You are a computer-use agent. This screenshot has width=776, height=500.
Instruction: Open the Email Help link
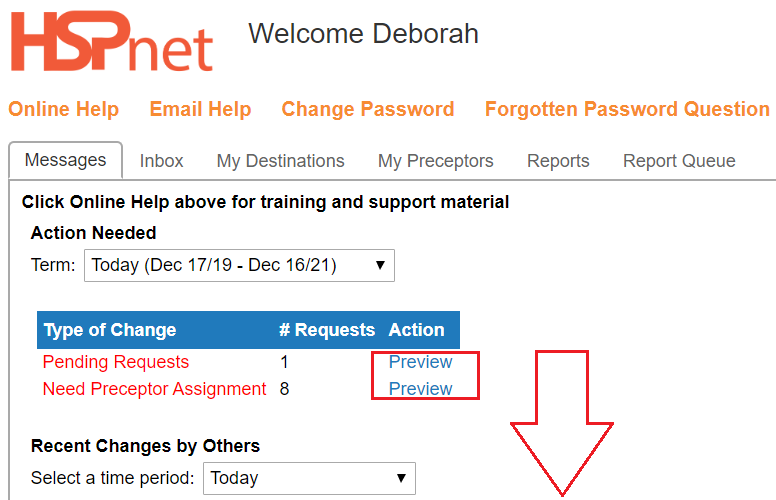click(x=200, y=109)
